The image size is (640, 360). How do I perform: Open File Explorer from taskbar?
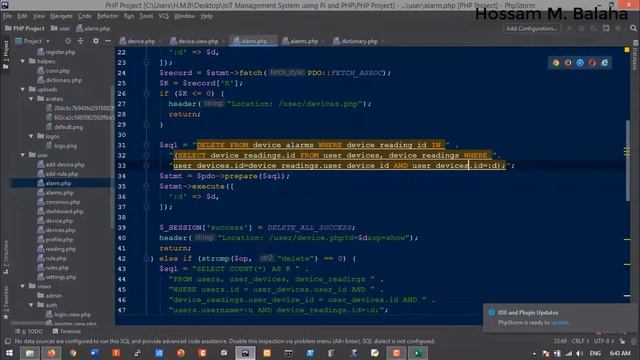tap(30, 353)
